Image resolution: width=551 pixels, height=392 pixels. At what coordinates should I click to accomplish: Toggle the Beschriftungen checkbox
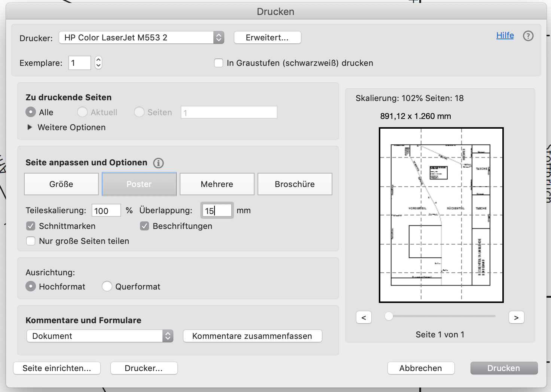point(144,226)
